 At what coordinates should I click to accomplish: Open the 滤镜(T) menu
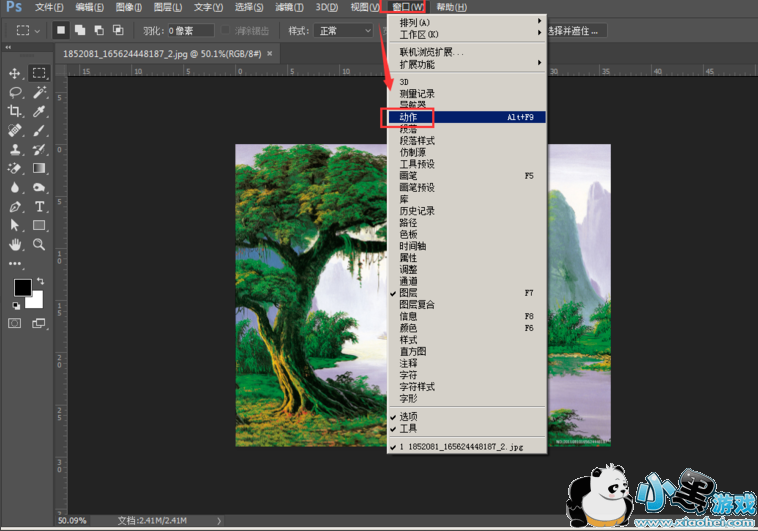point(290,7)
